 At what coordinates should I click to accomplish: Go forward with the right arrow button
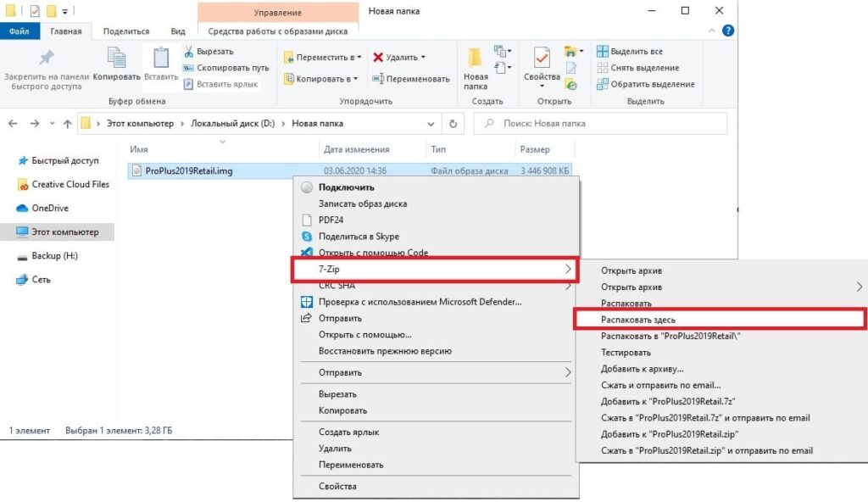(x=34, y=124)
